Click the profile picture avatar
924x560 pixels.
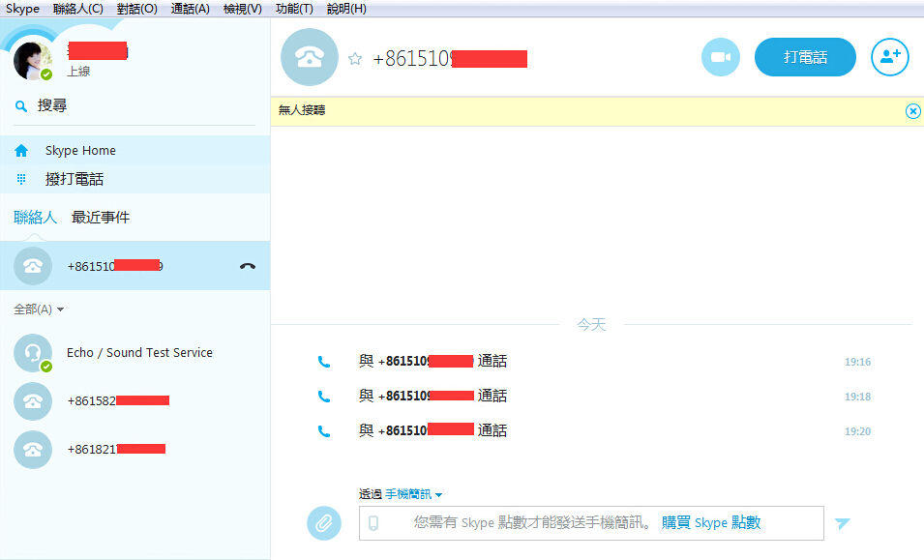tap(33, 60)
